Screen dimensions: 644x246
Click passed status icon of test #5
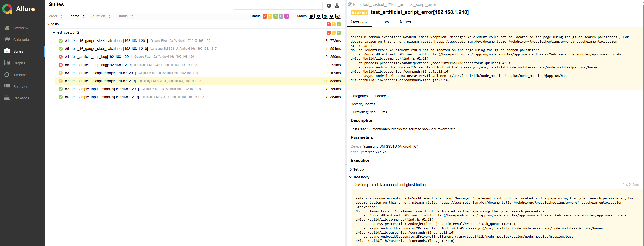[61, 49]
